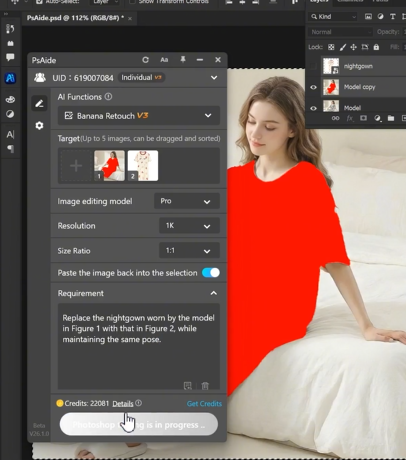Click the Credits: 22081 text
This screenshot has height=460, width=406.
point(87,403)
